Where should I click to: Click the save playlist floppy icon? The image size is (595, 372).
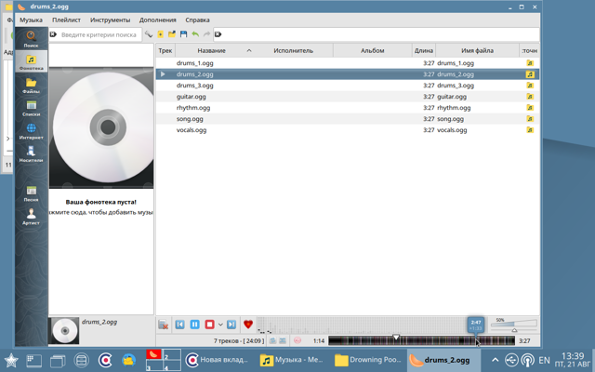tap(184, 35)
